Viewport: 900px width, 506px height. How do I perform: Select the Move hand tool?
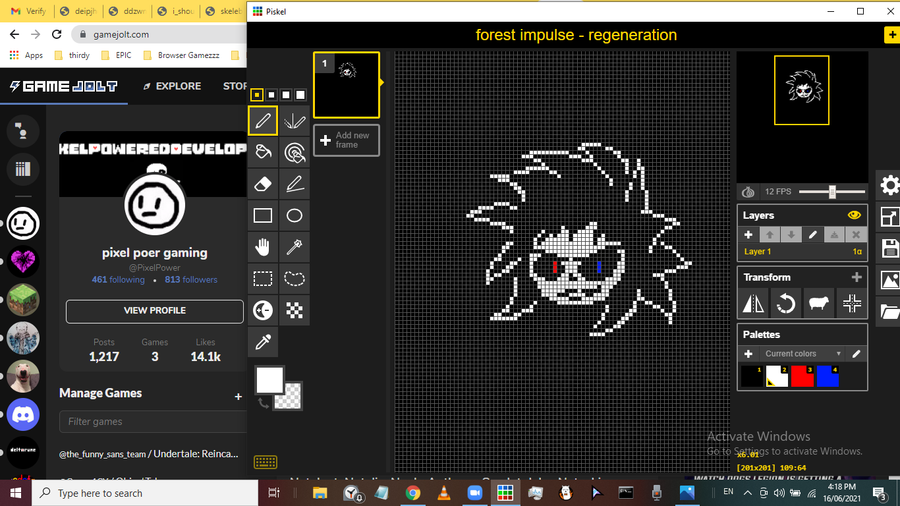pos(263,247)
